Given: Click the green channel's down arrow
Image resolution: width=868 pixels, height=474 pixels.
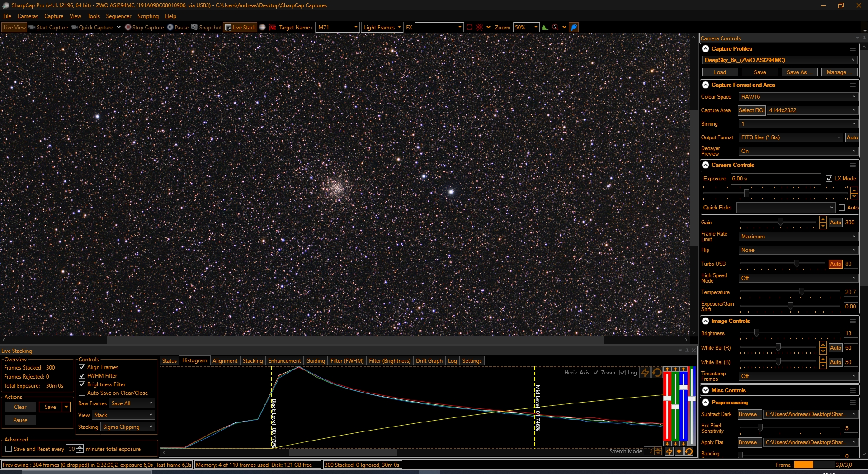Looking at the screenshot, I should coord(675,443).
